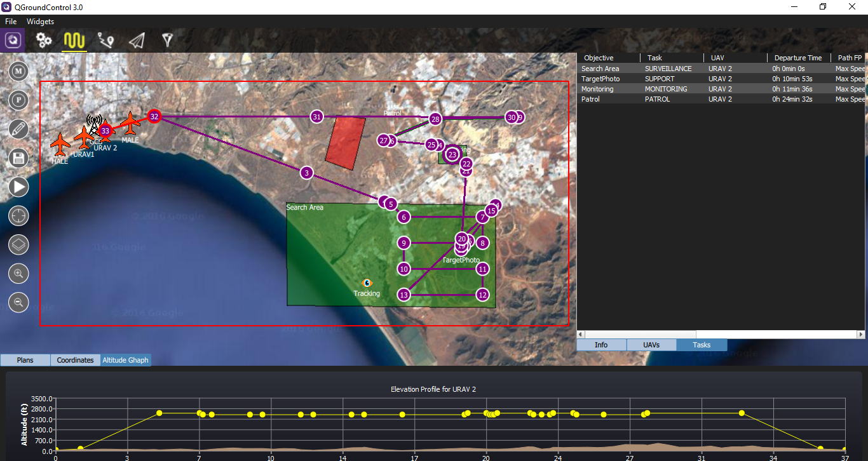The image size is (868, 461).
Task: Open the settings gears icon in toolbar
Action: coord(43,41)
